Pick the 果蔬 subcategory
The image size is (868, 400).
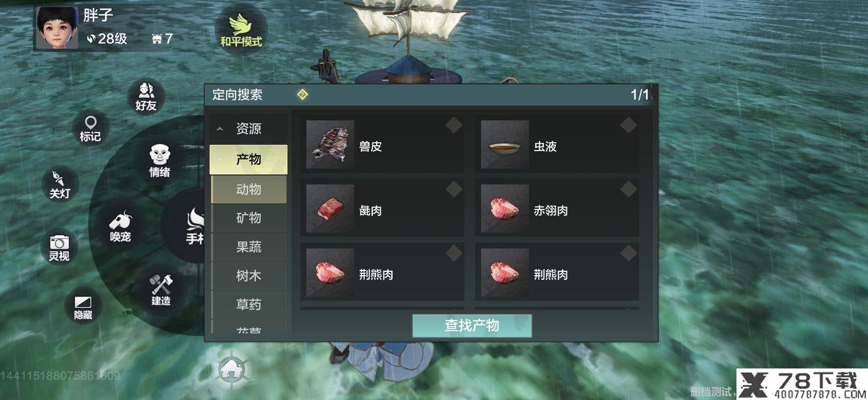[249, 247]
